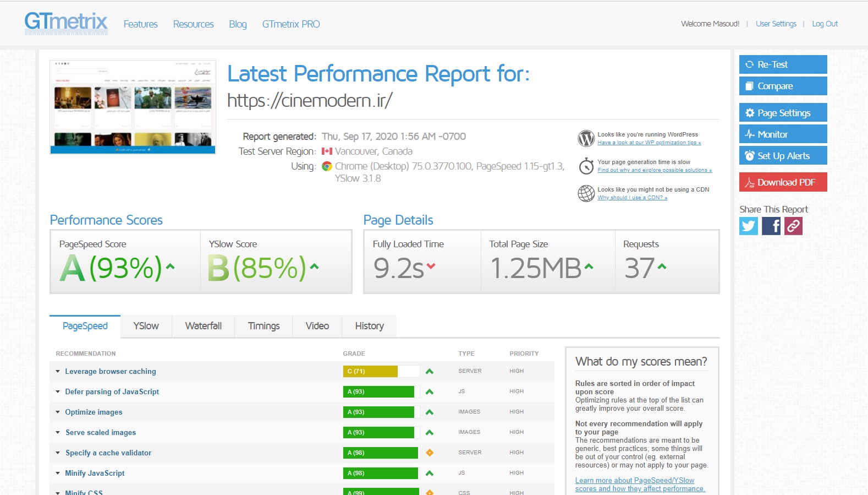Copy report link via chain icon

click(793, 226)
